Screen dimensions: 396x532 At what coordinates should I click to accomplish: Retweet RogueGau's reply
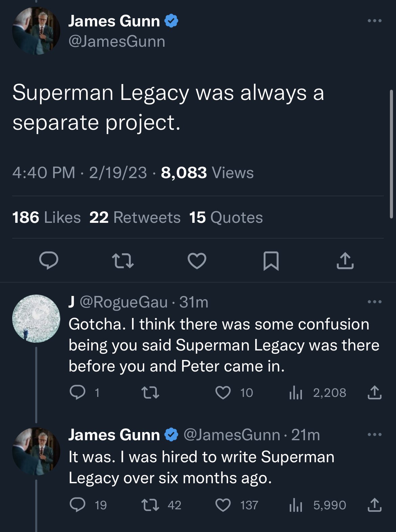coord(150,392)
